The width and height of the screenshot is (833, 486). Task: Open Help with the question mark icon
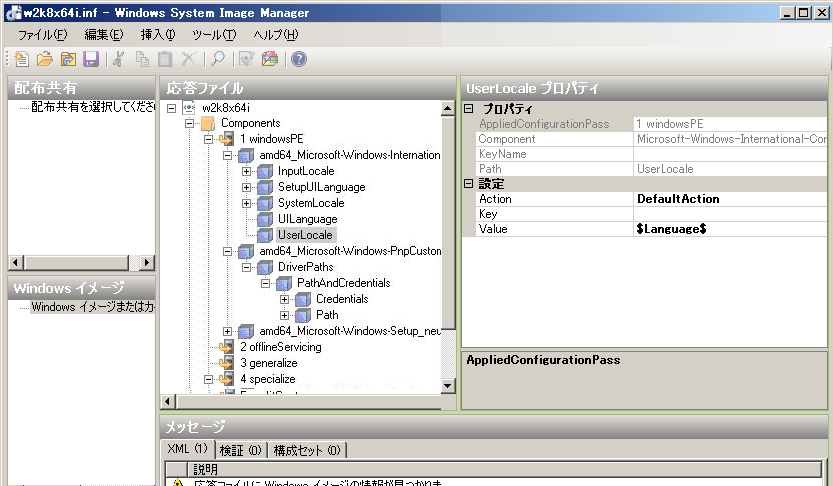tap(299, 59)
